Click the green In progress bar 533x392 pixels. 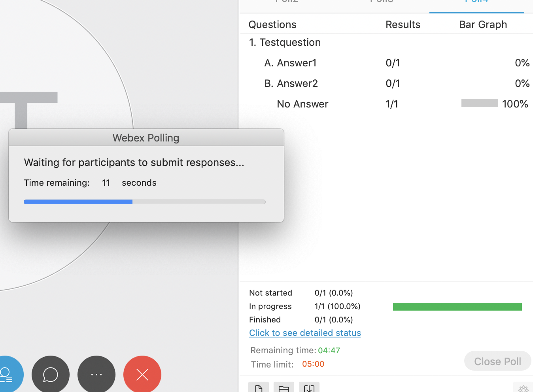tap(457, 306)
